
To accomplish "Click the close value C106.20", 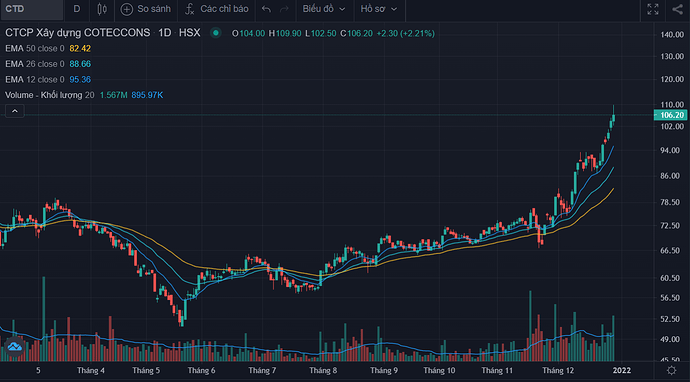I will tap(356, 33).
